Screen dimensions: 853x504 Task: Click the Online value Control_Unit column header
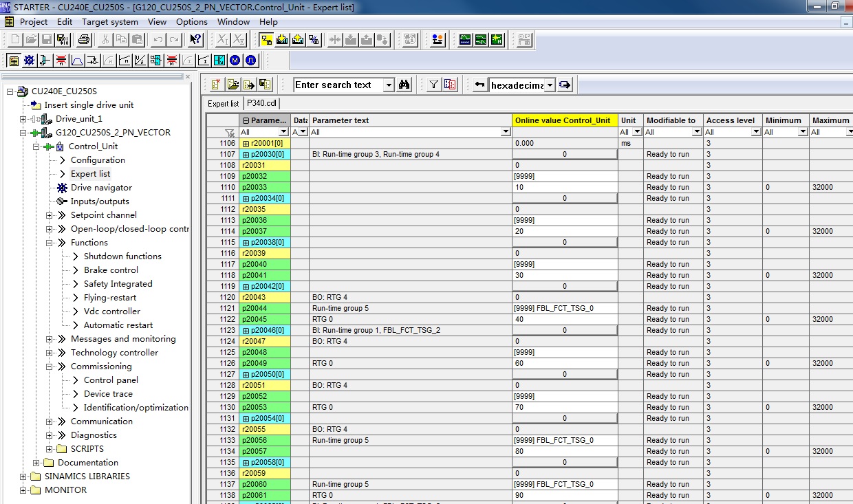pyautogui.click(x=565, y=120)
